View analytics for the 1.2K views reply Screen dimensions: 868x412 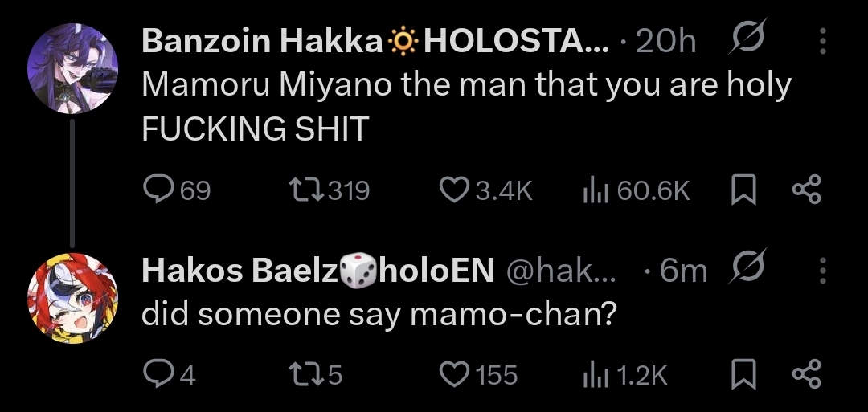pos(594,375)
